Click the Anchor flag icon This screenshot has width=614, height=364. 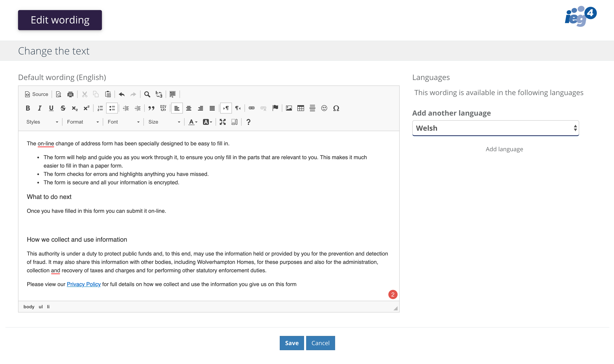click(275, 108)
